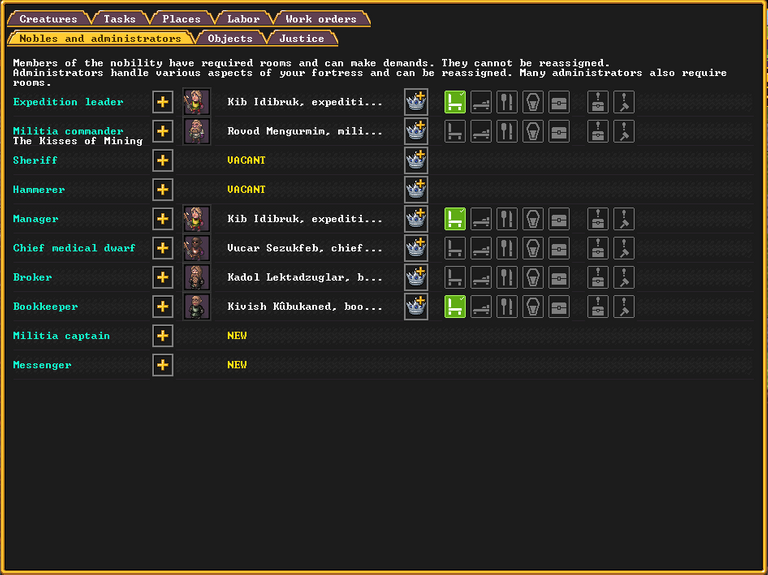The width and height of the screenshot is (768, 575).
Task: Click the Chief medical dwarf label
Action: (x=74, y=248)
